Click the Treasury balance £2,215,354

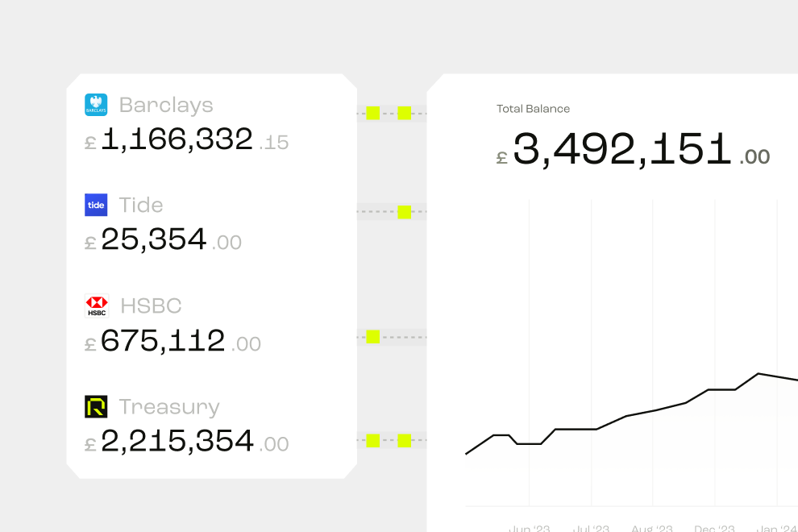pyautogui.click(x=187, y=441)
